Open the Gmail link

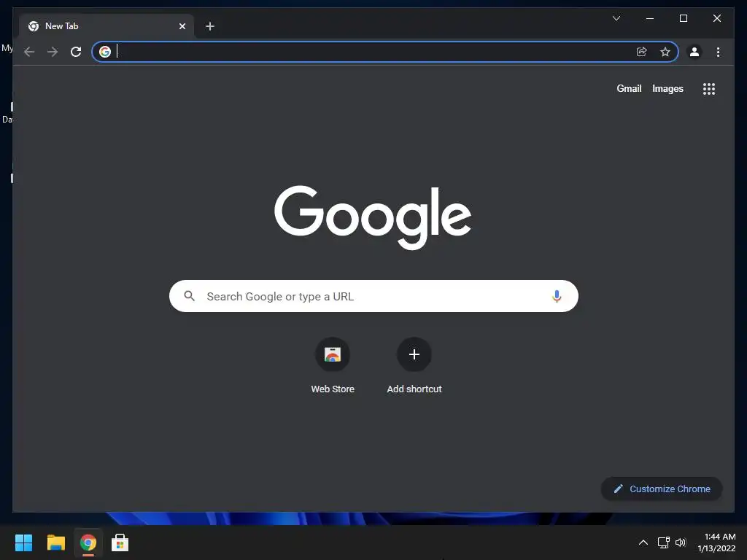629,88
